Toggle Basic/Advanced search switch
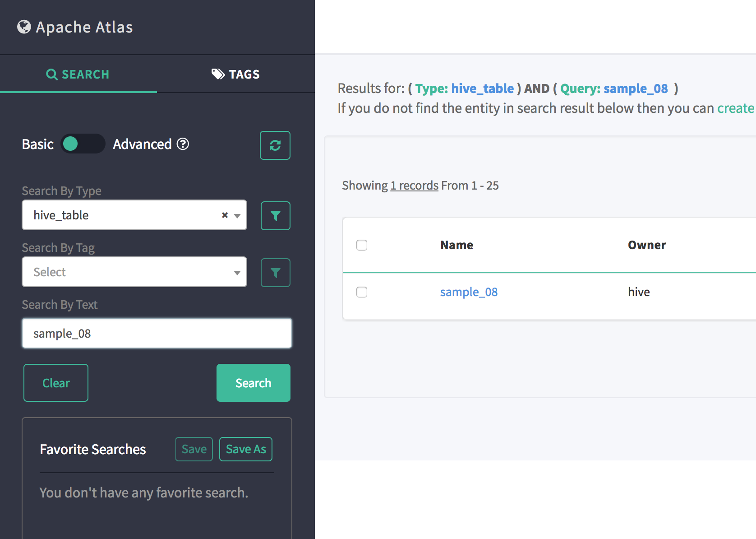The image size is (756, 539). click(x=83, y=144)
